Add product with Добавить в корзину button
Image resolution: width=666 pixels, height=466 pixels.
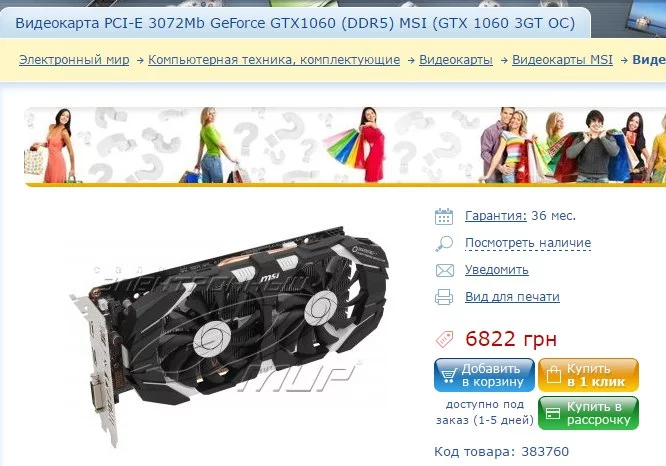[x=484, y=375]
